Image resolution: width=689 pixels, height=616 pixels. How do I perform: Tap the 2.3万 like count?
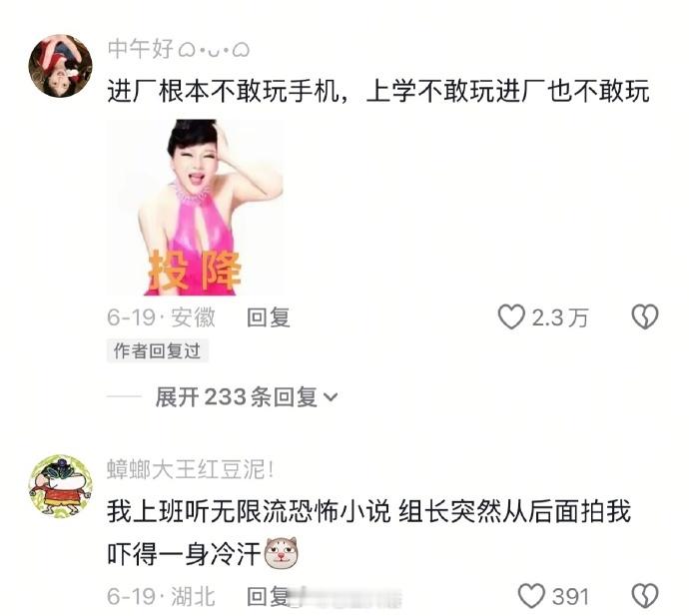[x=560, y=317]
